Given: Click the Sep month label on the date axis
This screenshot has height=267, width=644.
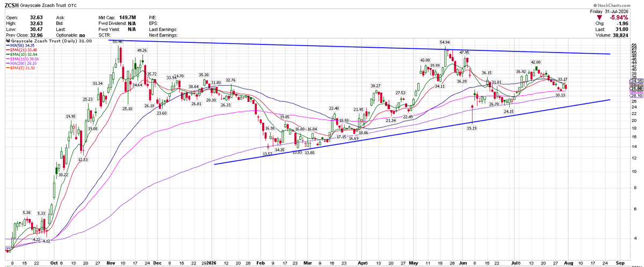Looking at the screenshot, I should (x=620, y=262).
